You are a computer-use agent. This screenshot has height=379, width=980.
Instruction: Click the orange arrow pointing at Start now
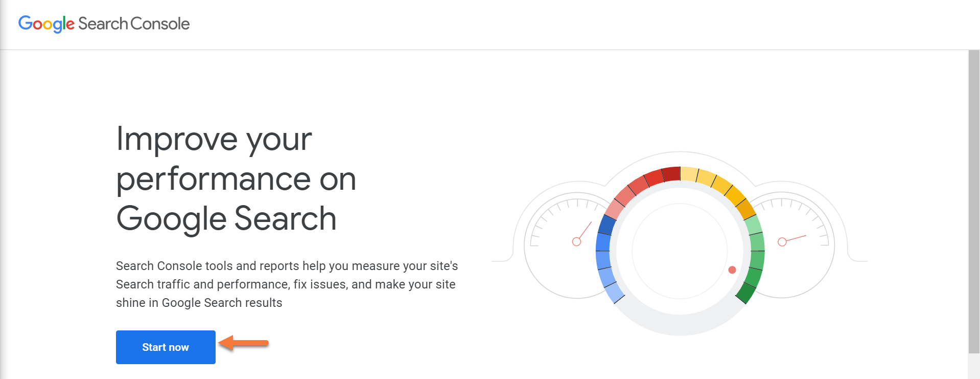tap(244, 343)
